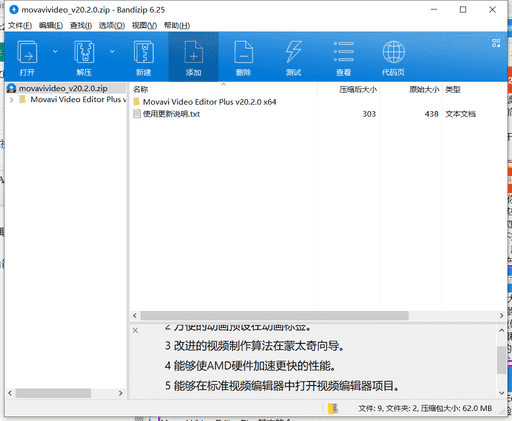Expand the Movavi Video Editor Plus tree node
The width and height of the screenshot is (512, 421).
click(x=12, y=100)
